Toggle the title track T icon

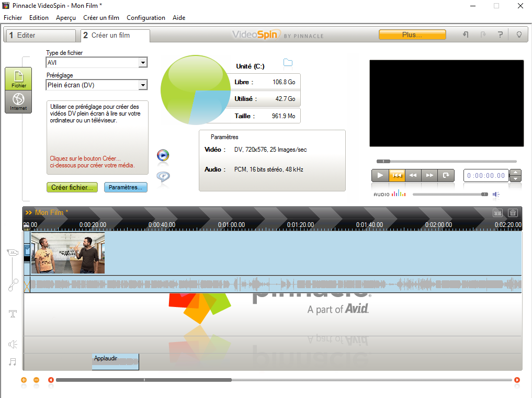tap(13, 314)
